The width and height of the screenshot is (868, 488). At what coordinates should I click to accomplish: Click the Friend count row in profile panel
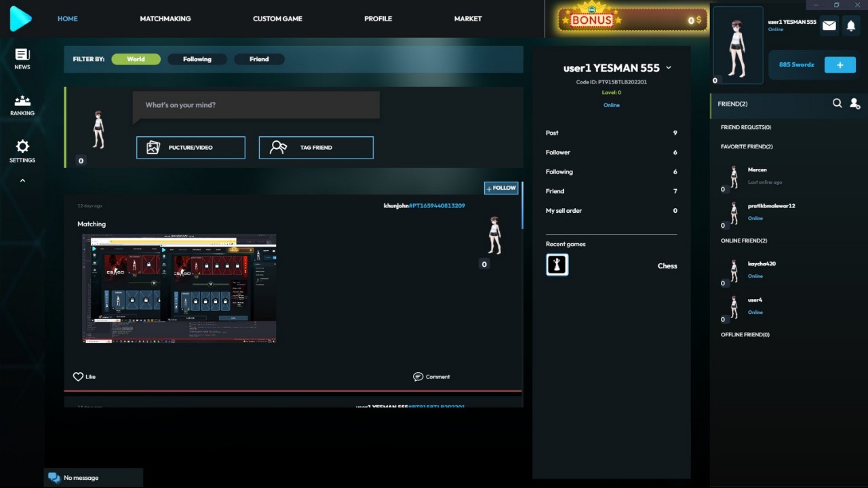[611, 191]
